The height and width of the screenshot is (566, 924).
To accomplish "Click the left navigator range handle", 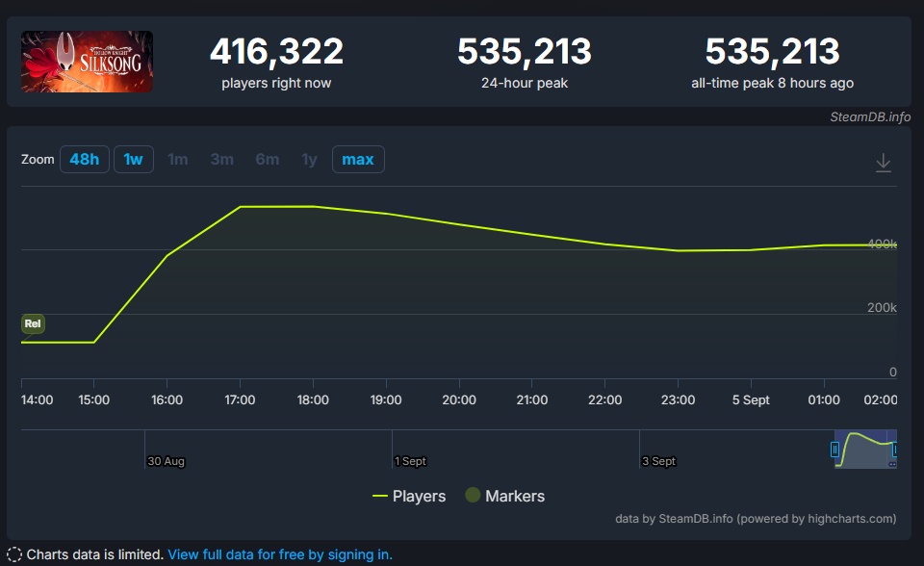I will tap(835, 450).
